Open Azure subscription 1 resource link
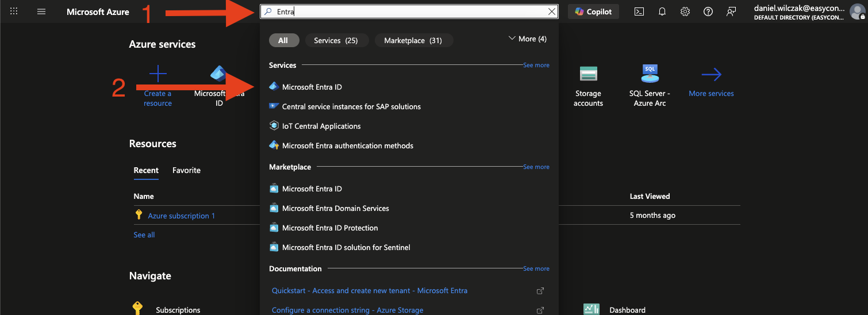Image resolution: width=868 pixels, height=315 pixels. pos(181,216)
